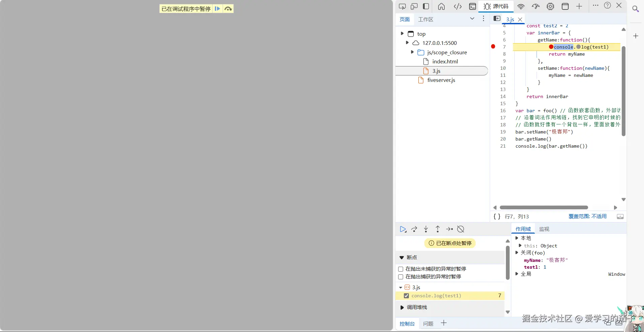Hide the navigator pane toggle icon
This screenshot has height=332, width=644.
497,19
